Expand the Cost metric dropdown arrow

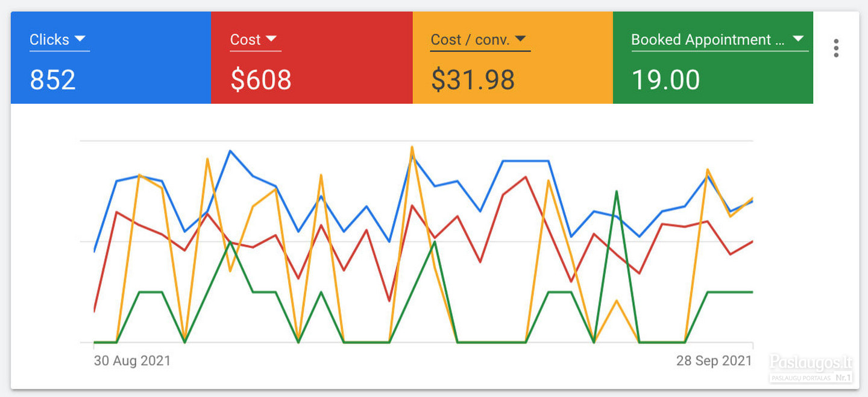271,39
